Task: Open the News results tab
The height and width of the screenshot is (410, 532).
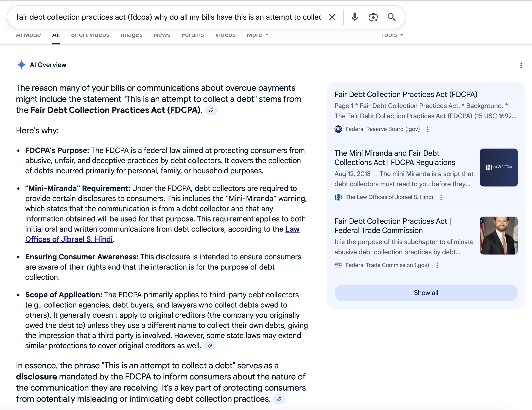Action: click(162, 35)
